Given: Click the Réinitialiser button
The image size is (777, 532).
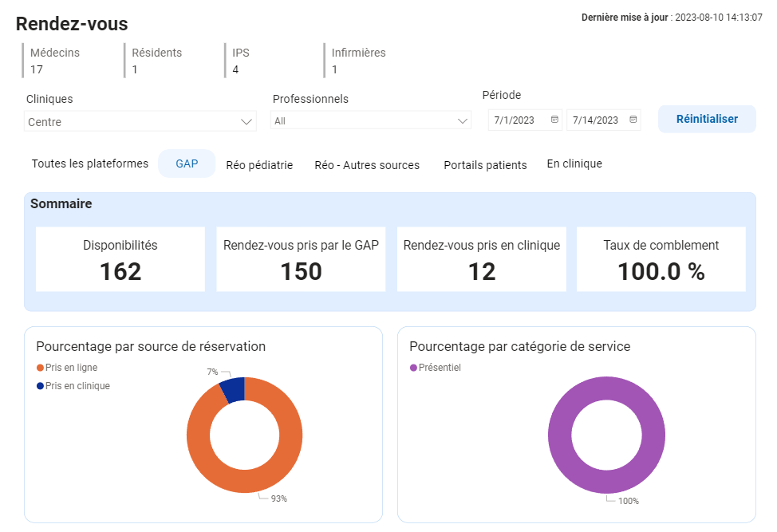Looking at the screenshot, I should (x=706, y=119).
